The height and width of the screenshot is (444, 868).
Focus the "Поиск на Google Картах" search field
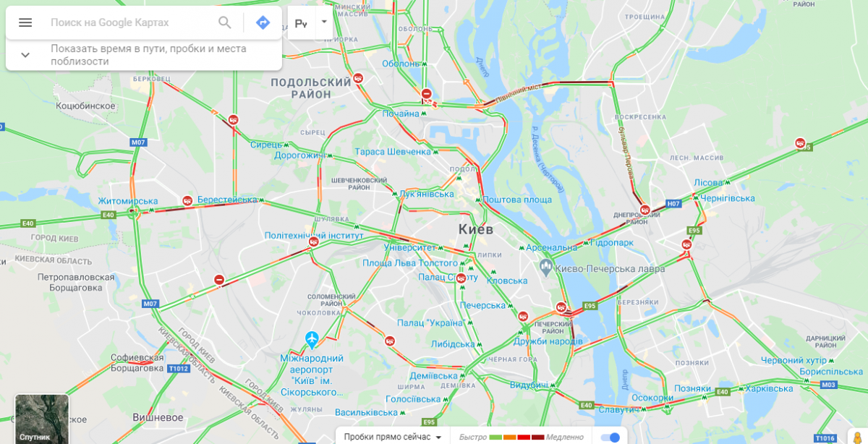130,22
